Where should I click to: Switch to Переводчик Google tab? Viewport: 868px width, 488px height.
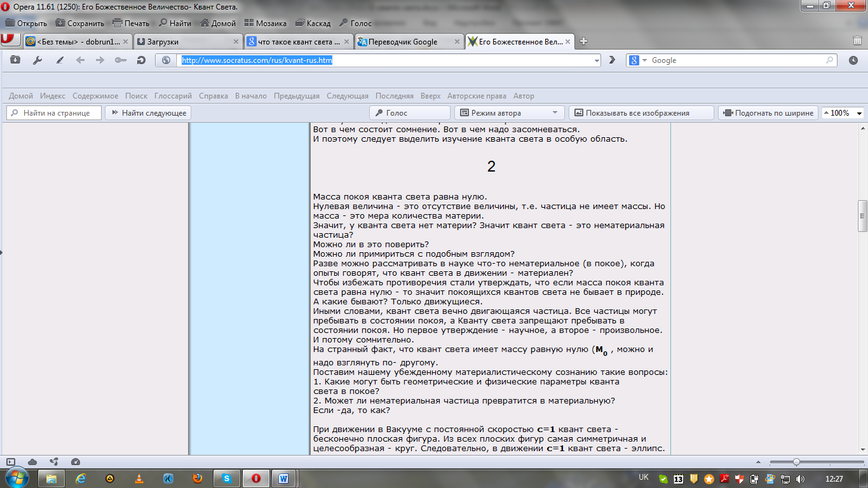click(409, 41)
